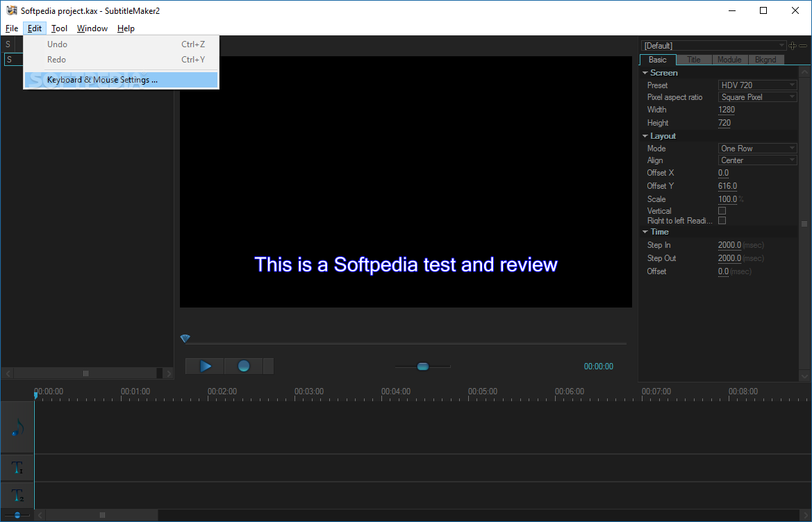812x522 pixels.
Task: Open the Mode One Row dropdown
Action: [758, 148]
